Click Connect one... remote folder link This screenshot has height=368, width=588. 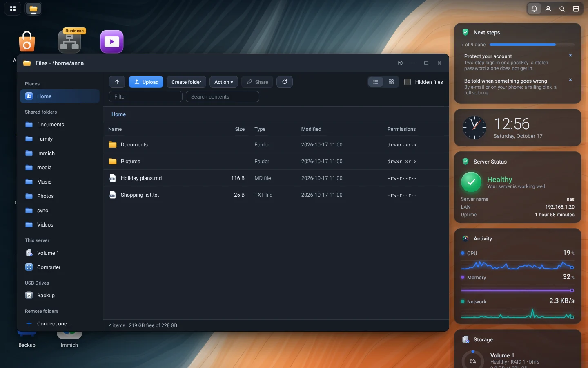[x=60, y=323]
